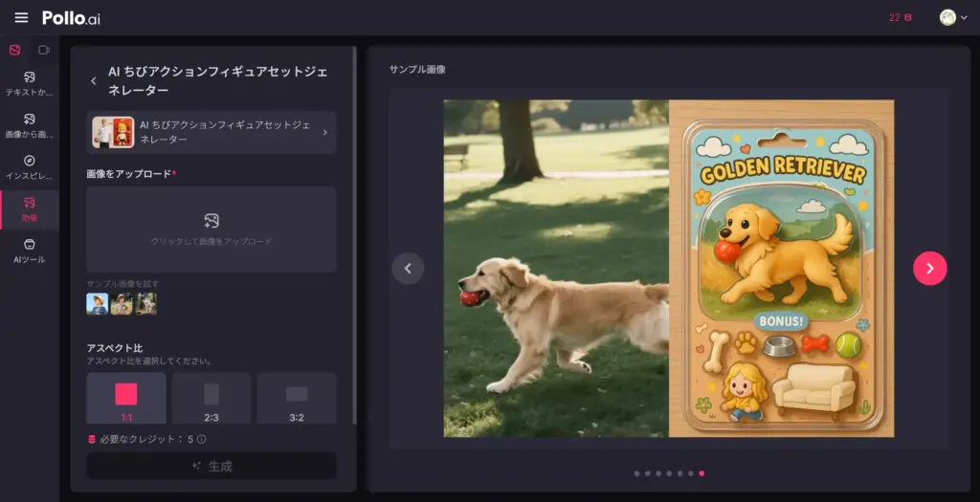Screen dimensions: 980x502
Task: Click the サンプル画像 heading text
Action: pyautogui.click(x=417, y=69)
